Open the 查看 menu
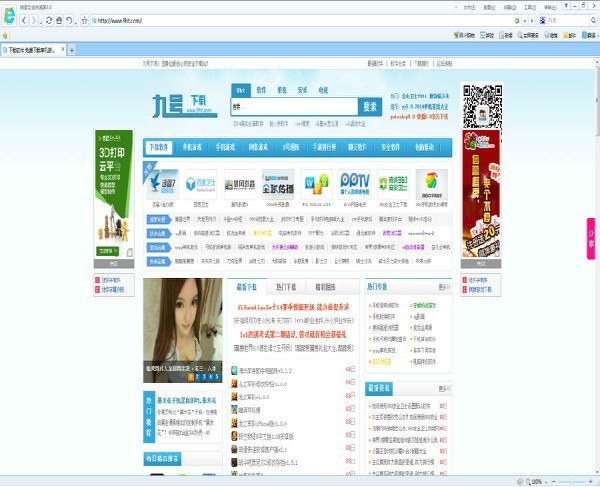This screenshot has width=600, height=487. (489, 7)
